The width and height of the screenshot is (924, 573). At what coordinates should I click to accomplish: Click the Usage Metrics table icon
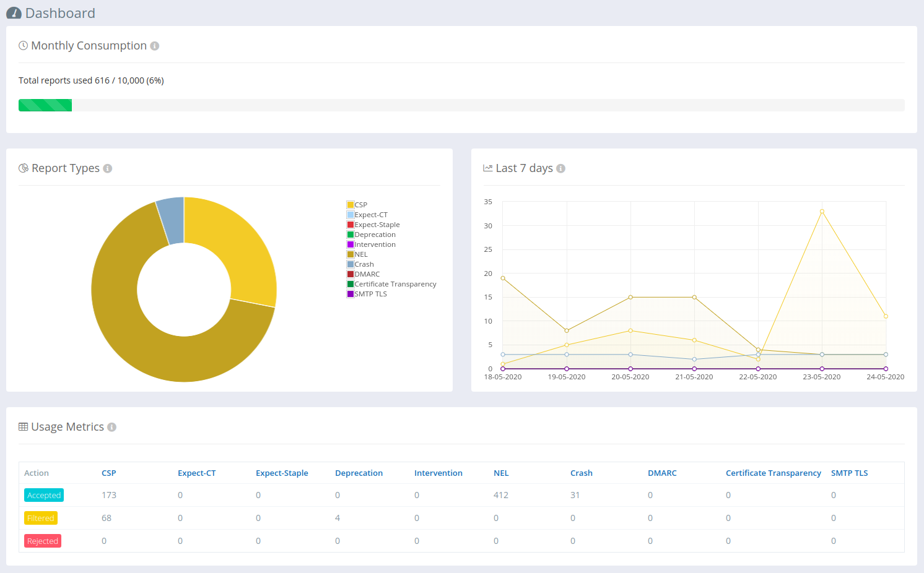click(23, 427)
